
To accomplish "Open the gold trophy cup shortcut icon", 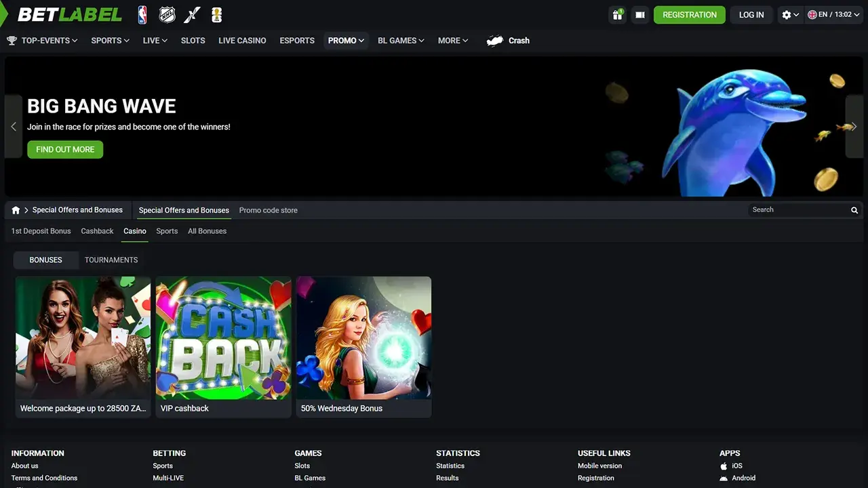I will (217, 14).
